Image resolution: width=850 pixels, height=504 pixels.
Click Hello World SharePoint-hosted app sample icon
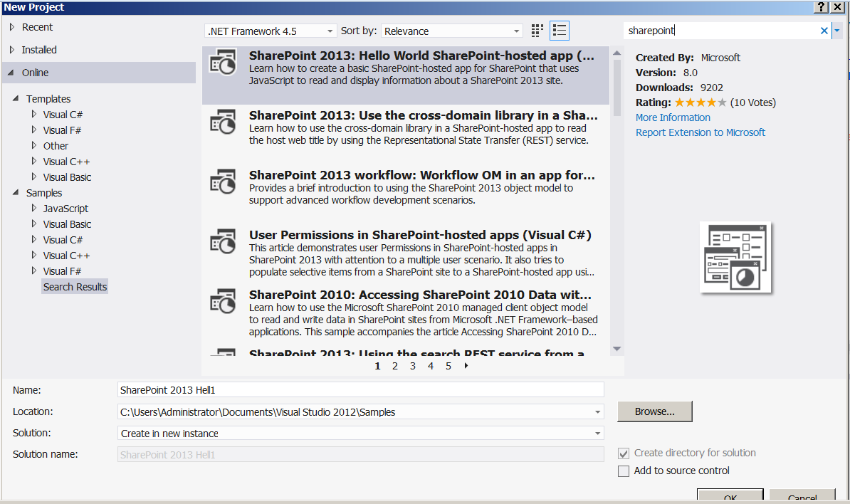tap(223, 63)
